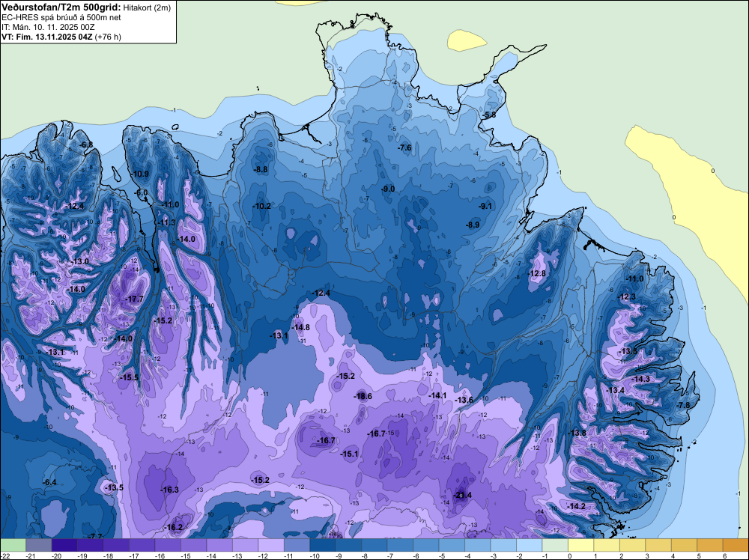Click the 'EC-HRES spá brúuð á 500m net' line
749x560 pixels.
(x=61, y=17)
